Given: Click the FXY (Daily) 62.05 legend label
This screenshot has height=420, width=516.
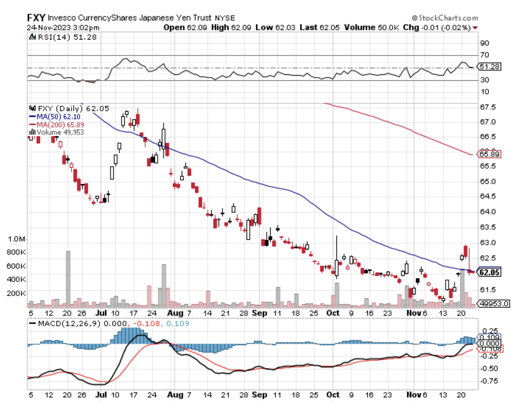Looking at the screenshot, I should tap(73, 109).
